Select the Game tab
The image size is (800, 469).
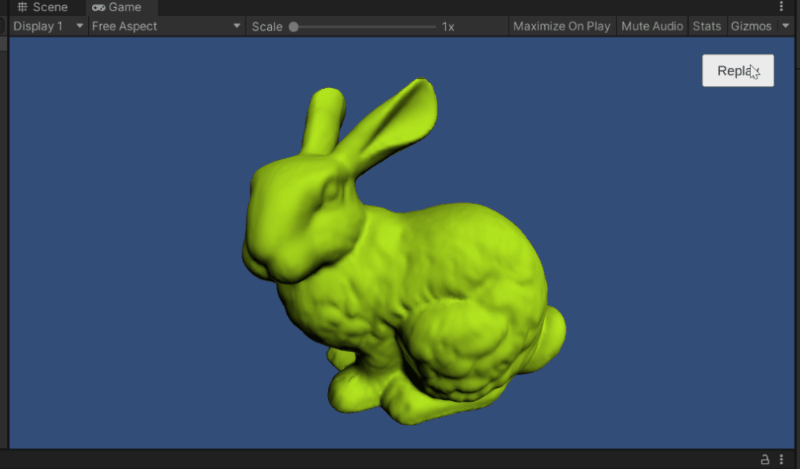(117, 7)
